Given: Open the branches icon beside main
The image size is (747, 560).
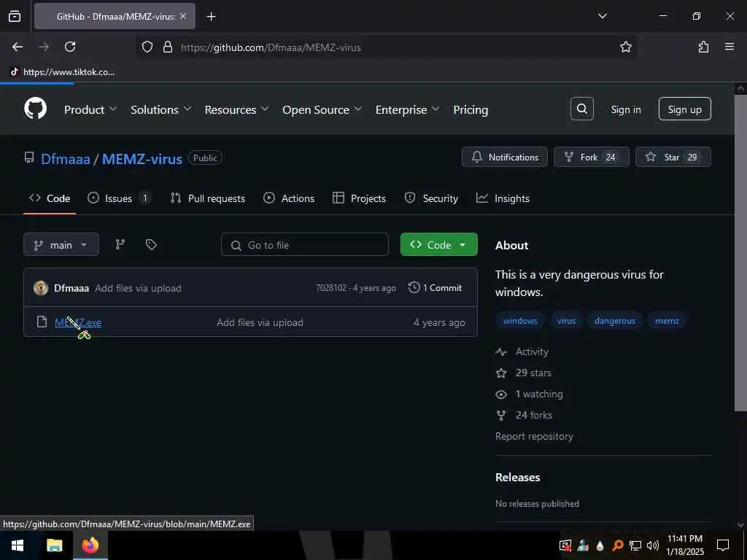Looking at the screenshot, I should [120, 244].
